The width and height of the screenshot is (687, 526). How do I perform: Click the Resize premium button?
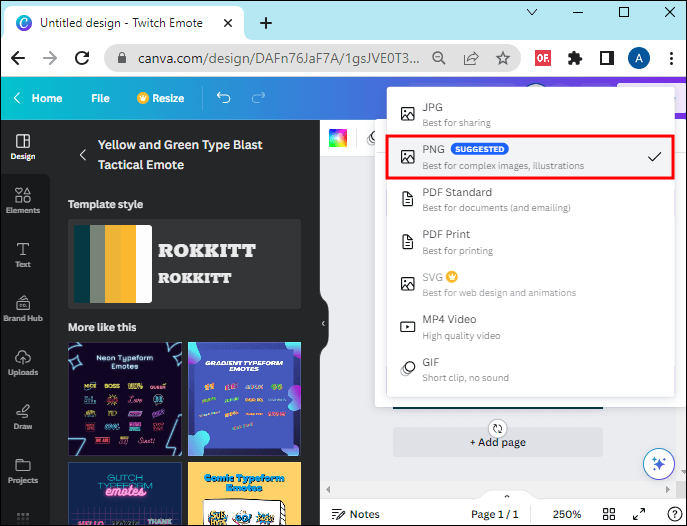coord(161,98)
